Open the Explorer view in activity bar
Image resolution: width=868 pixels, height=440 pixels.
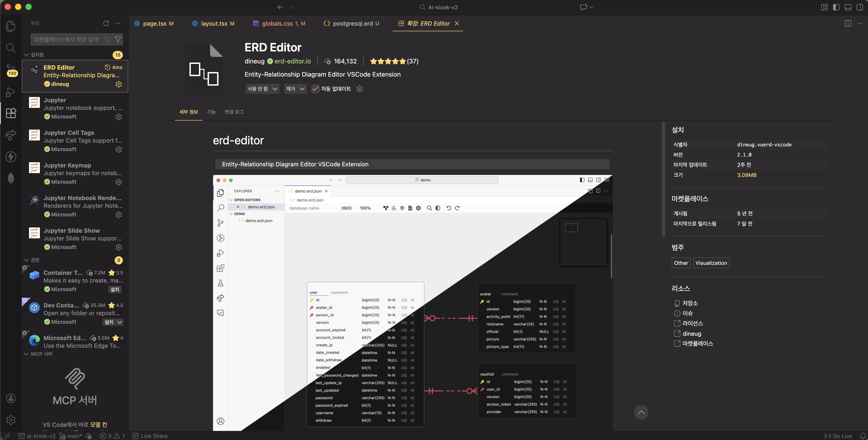(x=11, y=26)
